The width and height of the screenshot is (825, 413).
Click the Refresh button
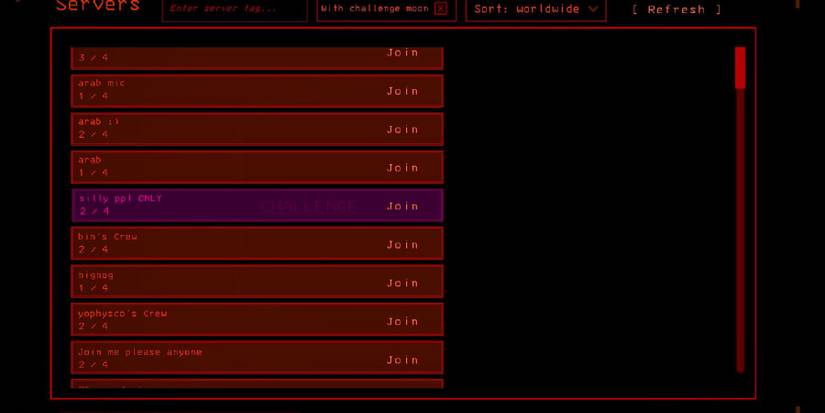point(676,10)
